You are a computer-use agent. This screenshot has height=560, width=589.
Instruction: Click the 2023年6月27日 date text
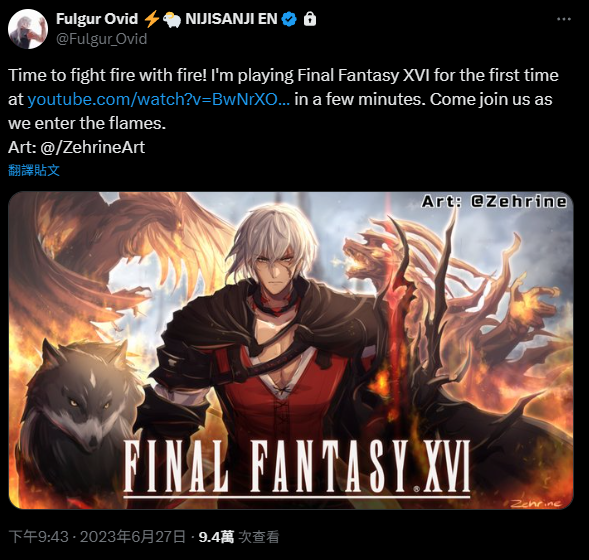[x=133, y=537]
